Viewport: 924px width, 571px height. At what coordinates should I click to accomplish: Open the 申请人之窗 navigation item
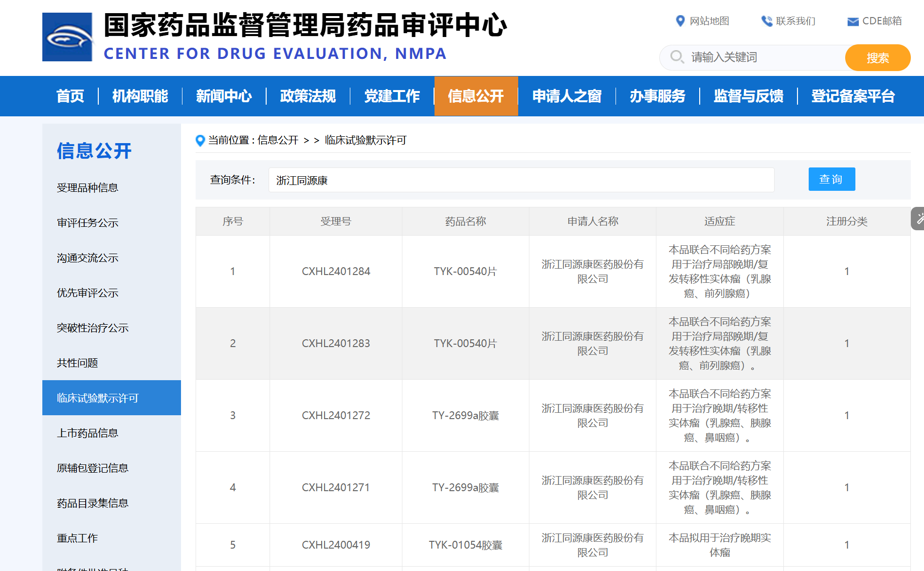pyautogui.click(x=567, y=96)
